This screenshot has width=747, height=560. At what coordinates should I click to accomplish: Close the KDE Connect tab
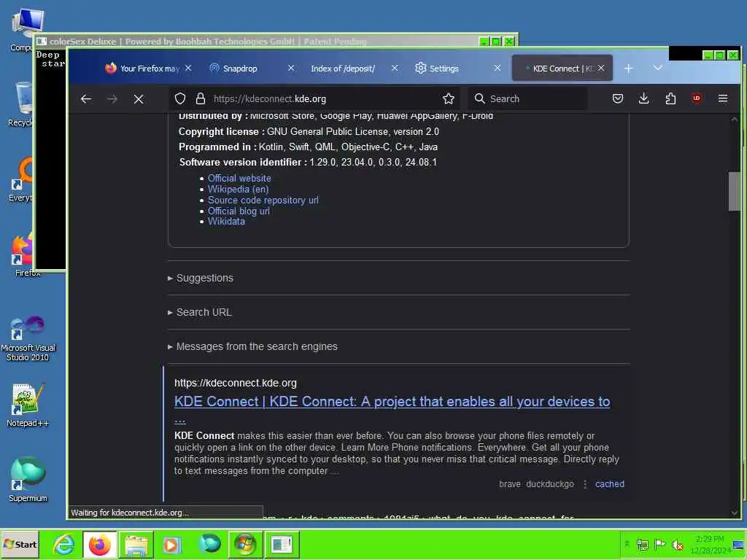click(601, 68)
